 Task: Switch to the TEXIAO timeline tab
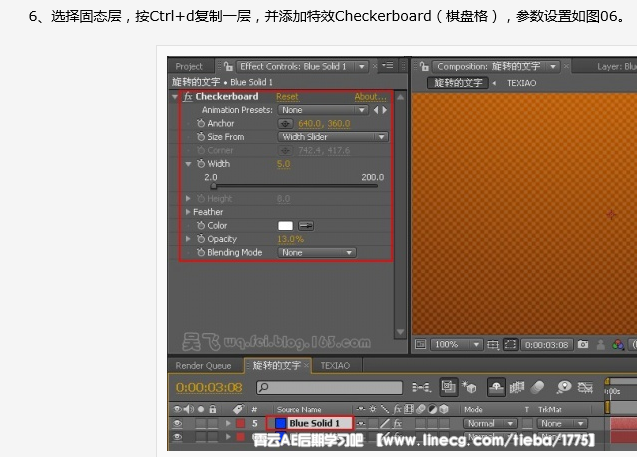click(x=335, y=366)
